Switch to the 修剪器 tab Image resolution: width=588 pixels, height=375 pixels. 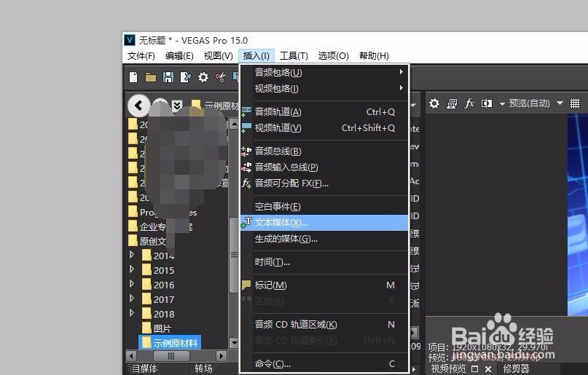[x=516, y=369]
